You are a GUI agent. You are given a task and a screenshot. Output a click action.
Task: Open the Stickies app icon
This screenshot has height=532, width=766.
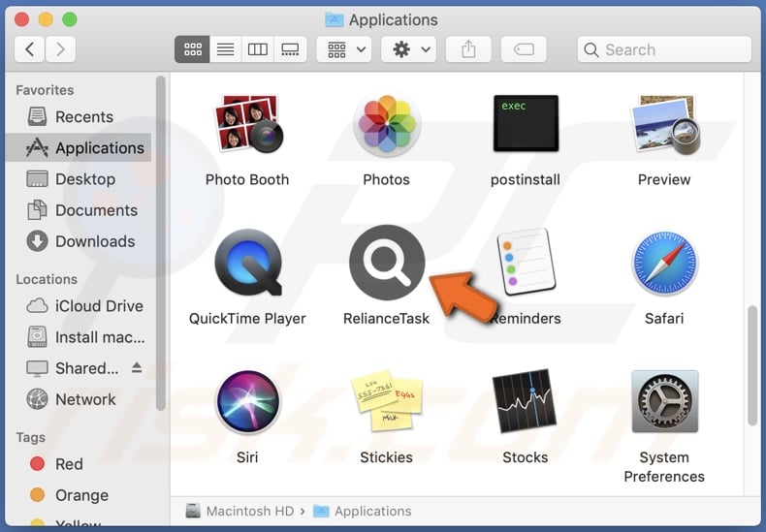point(387,401)
